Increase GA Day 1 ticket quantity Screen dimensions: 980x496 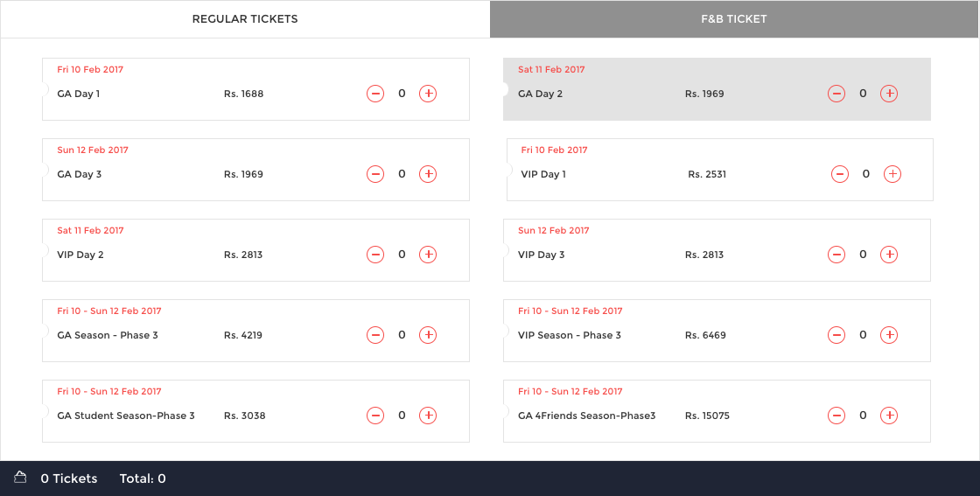point(428,94)
